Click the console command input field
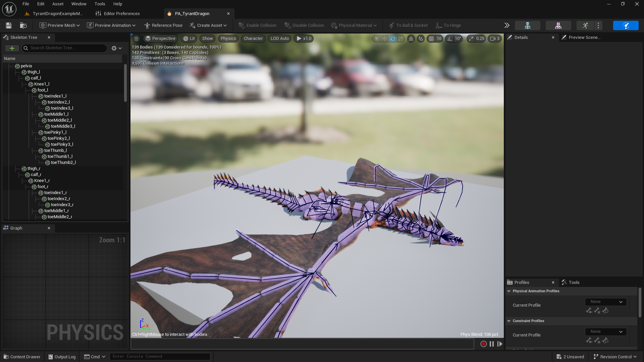The width and height of the screenshot is (644, 362). point(160,357)
